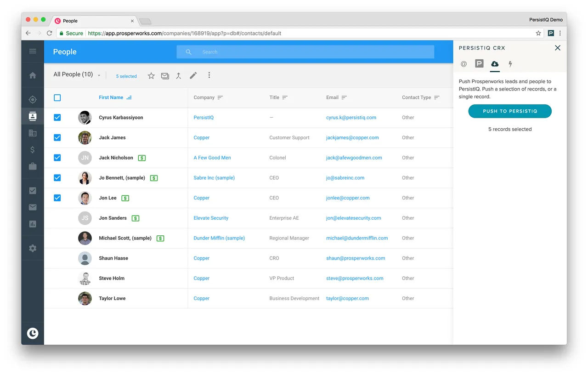
Task: Open the hamburger menu in sidebar
Action: tap(33, 51)
